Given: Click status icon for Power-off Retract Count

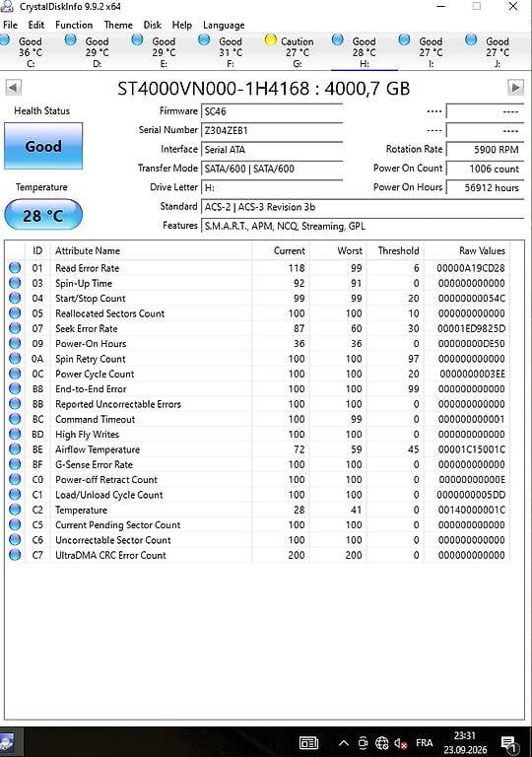Looking at the screenshot, I should pos(15,479).
